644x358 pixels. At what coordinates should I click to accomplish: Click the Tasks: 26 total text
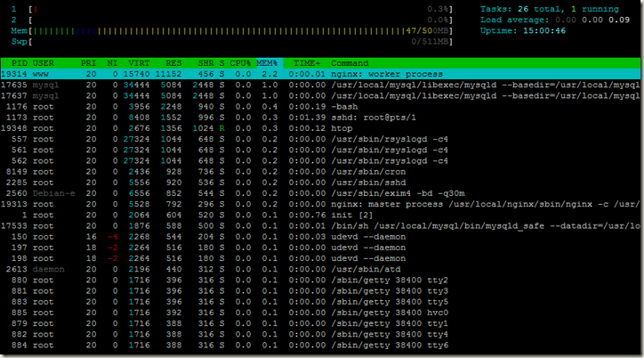coord(520,9)
